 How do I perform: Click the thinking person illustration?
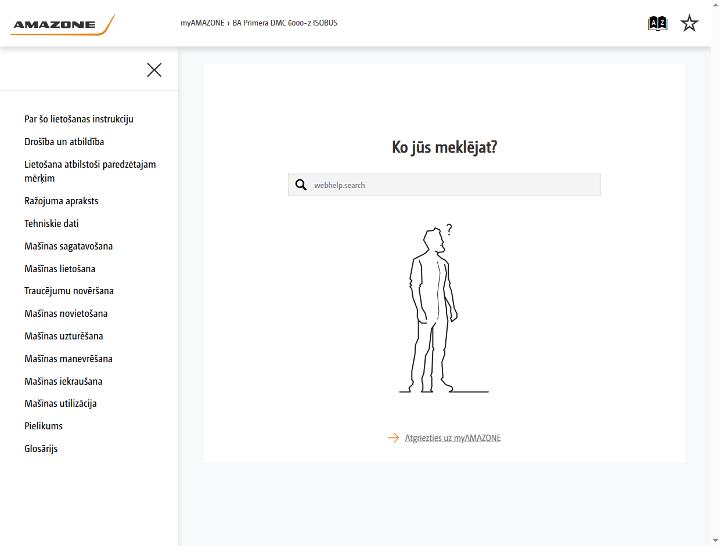pos(444,309)
